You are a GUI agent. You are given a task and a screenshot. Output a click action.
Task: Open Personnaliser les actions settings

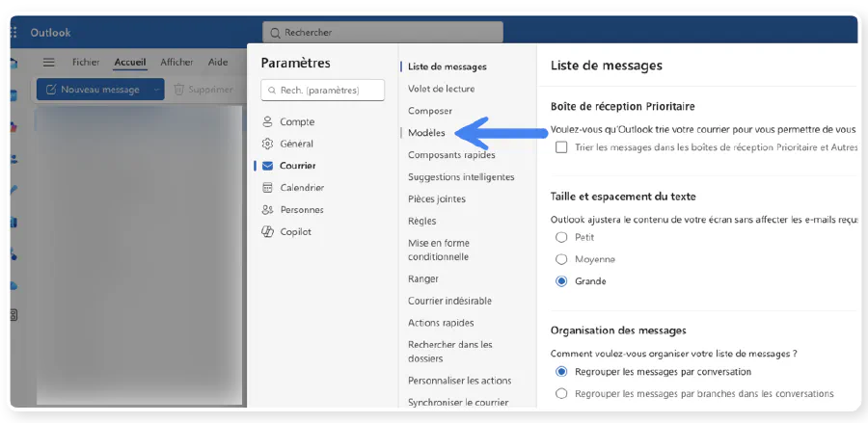point(459,381)
